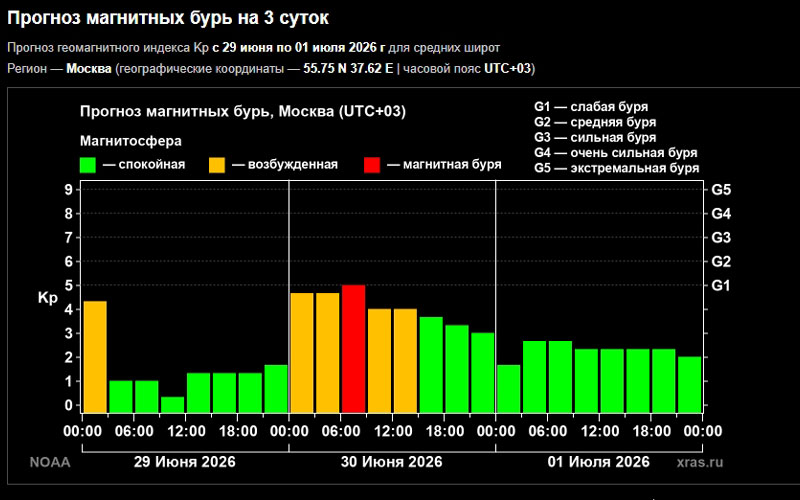Click the '7' value on Kp axis

(69, 238)
